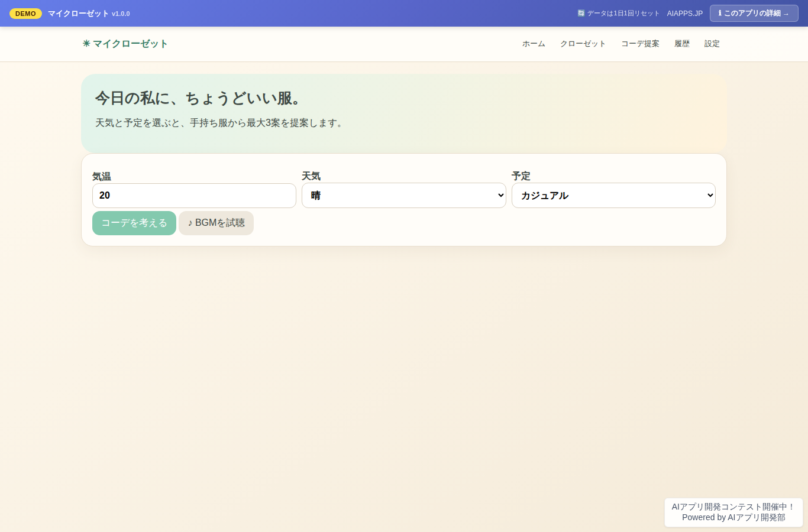Open the AIAPPS.JP link
The width and height of the screenshot is (808, 532).
(x=685, y=13)
